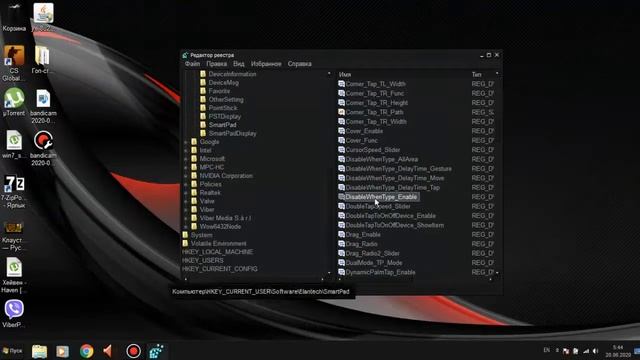
Task: Select HKEY_LOCAL_MACHINE in the tree
Action: click(x=217, y=252)
